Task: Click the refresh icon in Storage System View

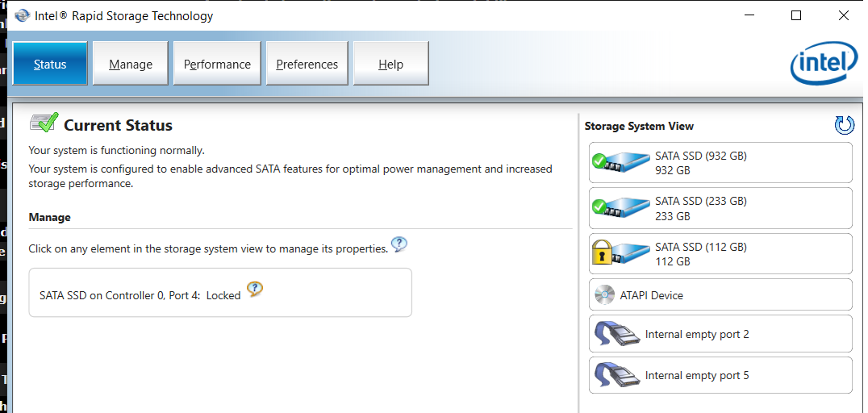Action: pos(844,125)
